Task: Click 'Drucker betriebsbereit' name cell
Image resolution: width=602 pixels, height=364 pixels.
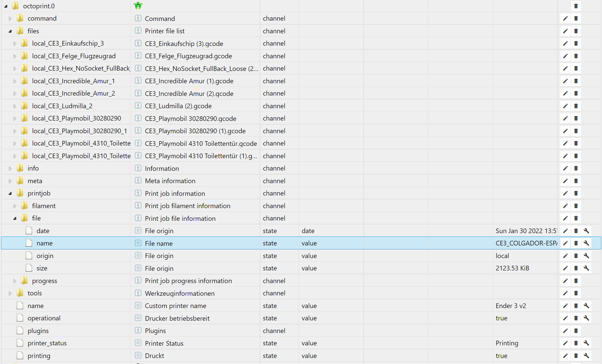Action: (177, 318)
